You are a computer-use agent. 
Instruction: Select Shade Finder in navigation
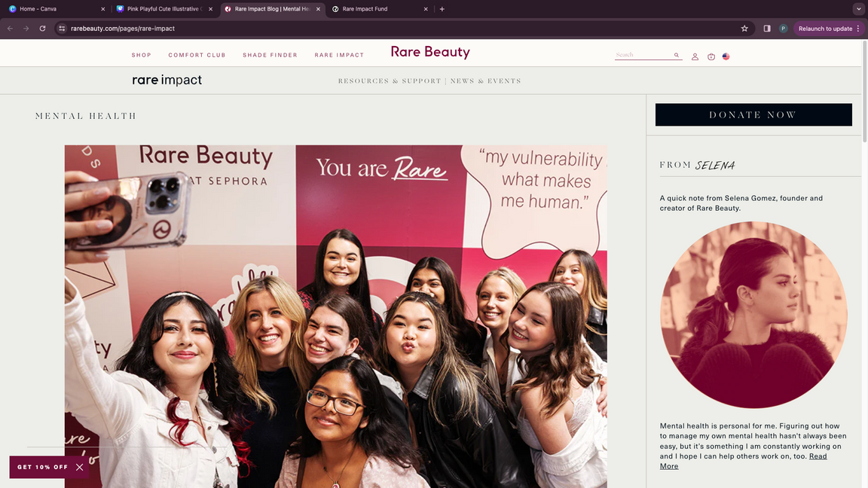point(270,55)
